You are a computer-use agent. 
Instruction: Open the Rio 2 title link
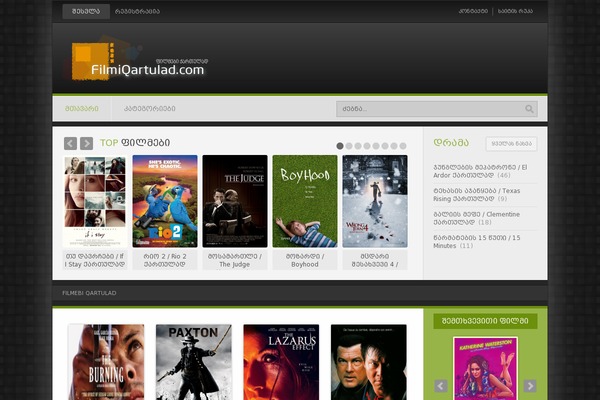click(165, 260)
